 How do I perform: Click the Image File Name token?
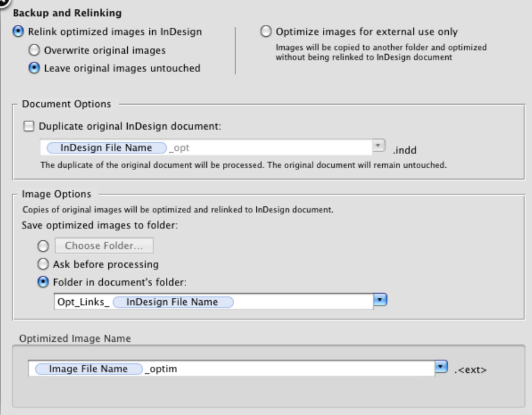(88, 369)
